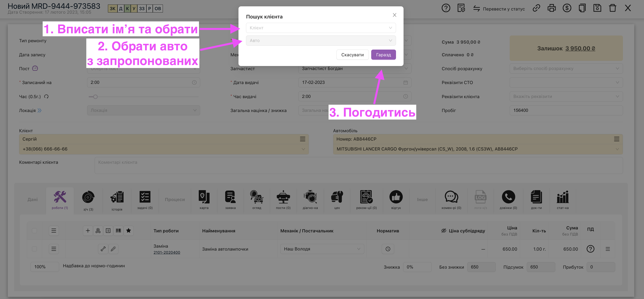
Task: Switch to the з/ч (3) tab
Action: tap(88, 200)
